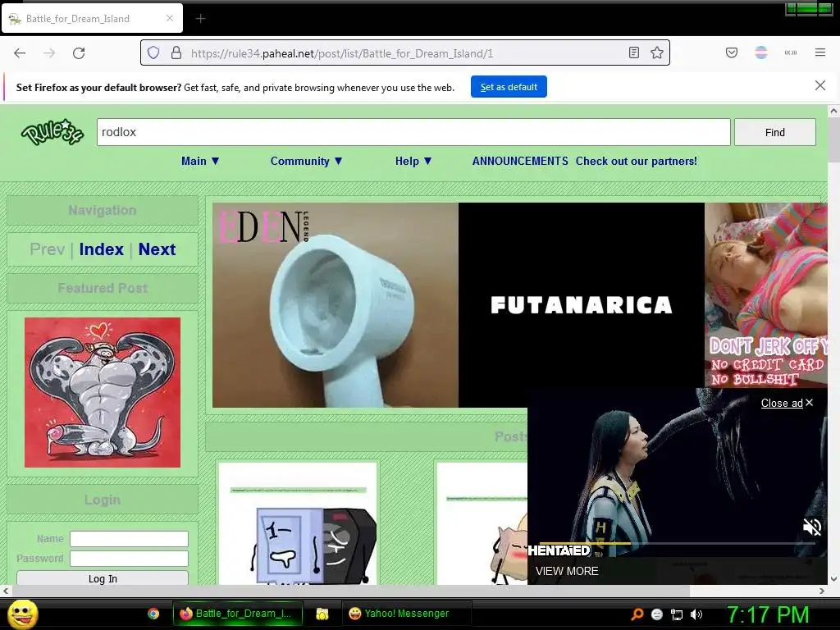Viewport: 840px width, 630px height.
Task: Dismiss the default browser notification bar
Action: click(820, 85)
